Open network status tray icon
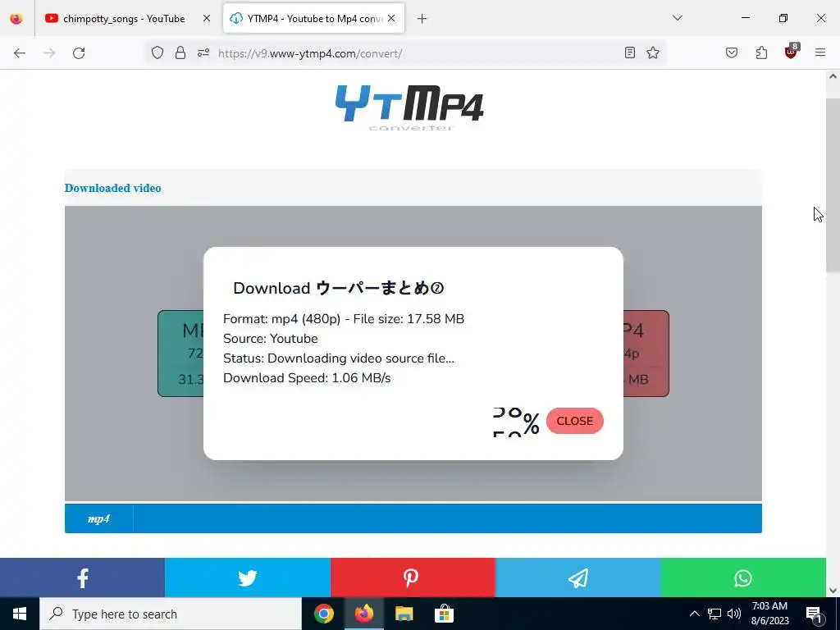This screenshot has width=840, height=630. pos(714,614)
